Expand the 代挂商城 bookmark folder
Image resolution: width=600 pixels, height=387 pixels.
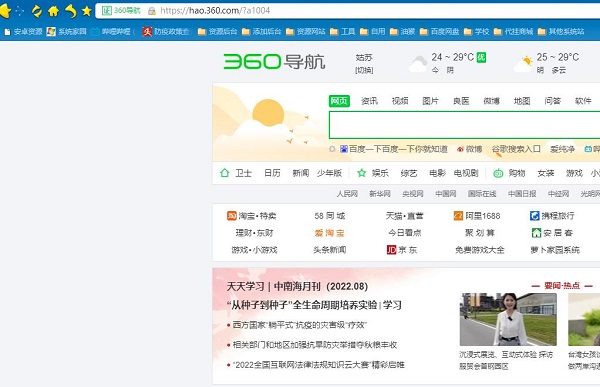coord(514,32)
